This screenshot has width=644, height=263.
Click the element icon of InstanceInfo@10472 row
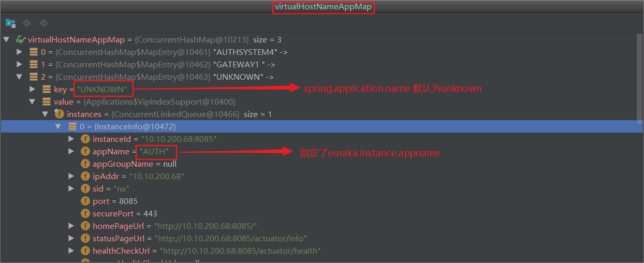click(72, 127)
